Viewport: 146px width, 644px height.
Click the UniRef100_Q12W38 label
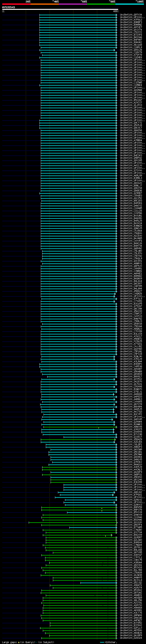coord(131,575)
